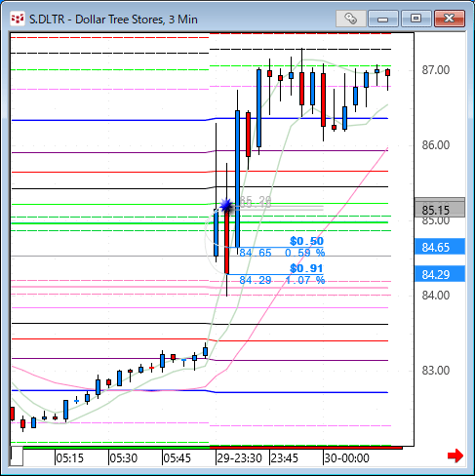Click the 83.00 price axis label

436,371
